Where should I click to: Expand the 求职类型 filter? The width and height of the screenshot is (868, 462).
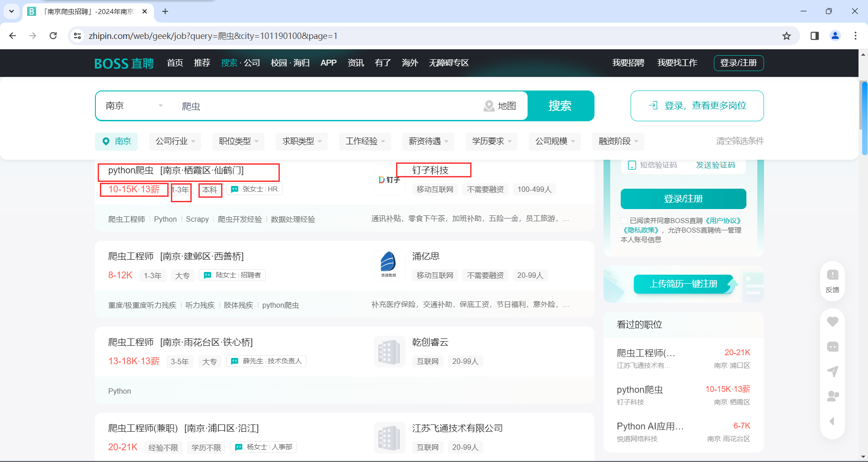(x=302, y=141)
